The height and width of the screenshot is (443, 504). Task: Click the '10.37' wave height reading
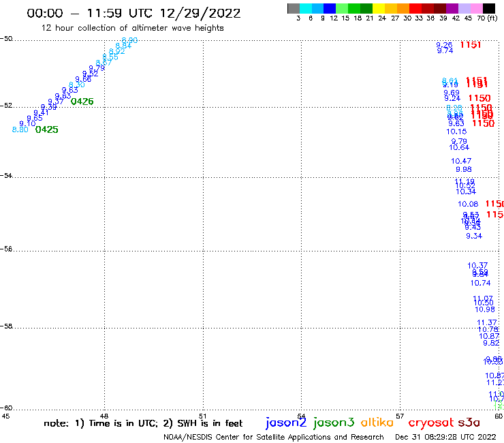(477, 266)
